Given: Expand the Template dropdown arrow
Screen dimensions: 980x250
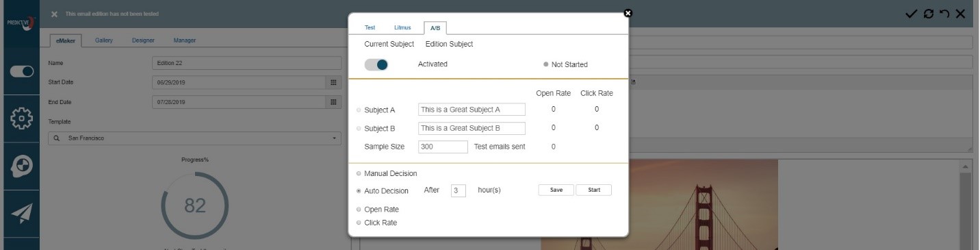Looking at the screenshot, I should pyautogui.click(x=335, y=138).
